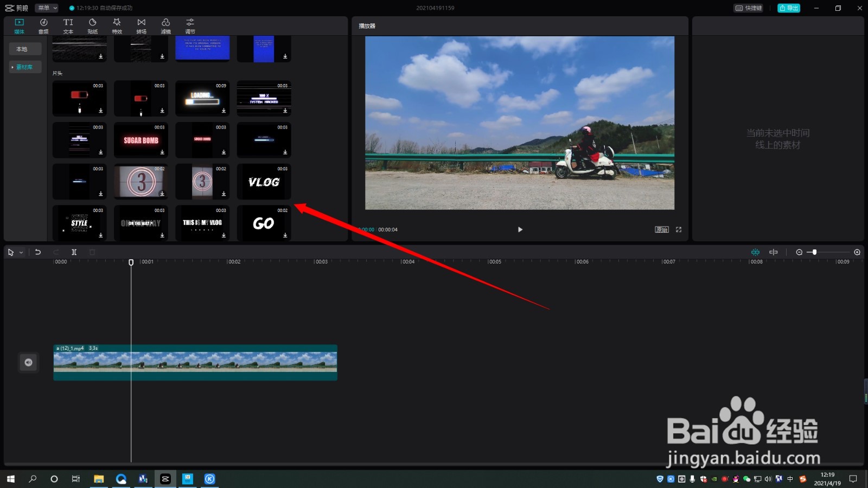Click the 00:05 ruler mark

(x=495, y=262)
